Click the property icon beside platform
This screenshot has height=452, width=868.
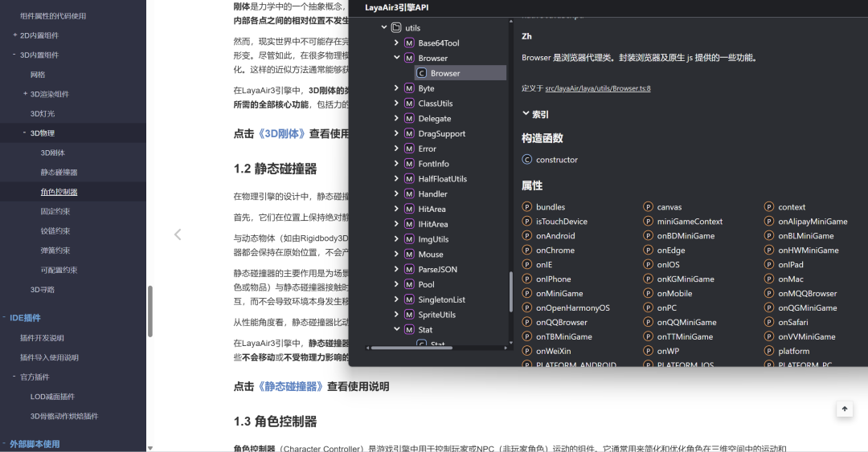[x=769, y=351]
